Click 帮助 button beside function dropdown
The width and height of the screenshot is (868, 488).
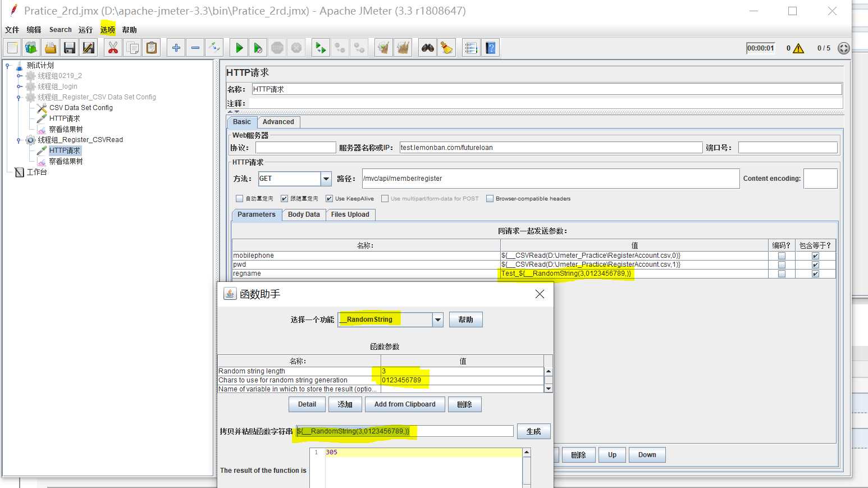tap(465, 320)
